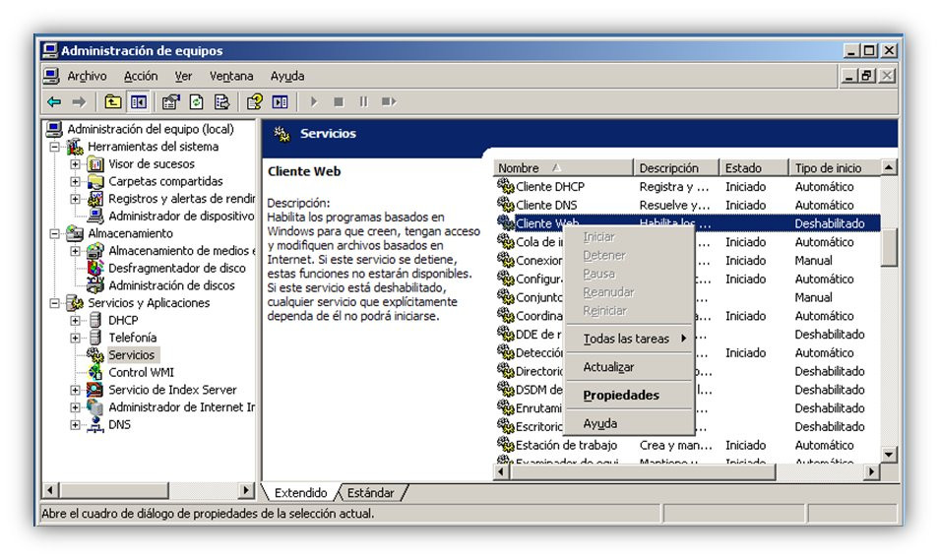Sort by the Nombre column header

[563, 167]
